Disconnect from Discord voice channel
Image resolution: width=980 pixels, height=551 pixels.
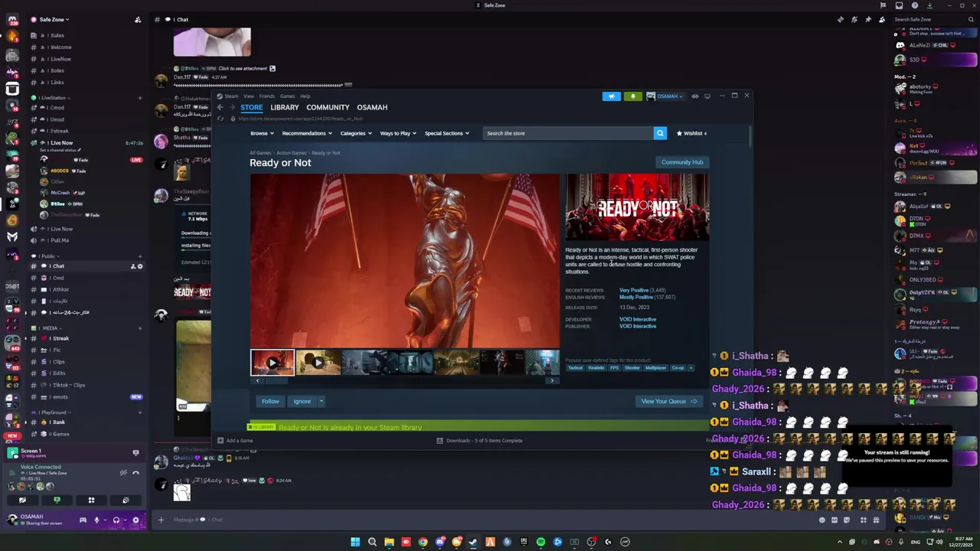pos(136,472)
